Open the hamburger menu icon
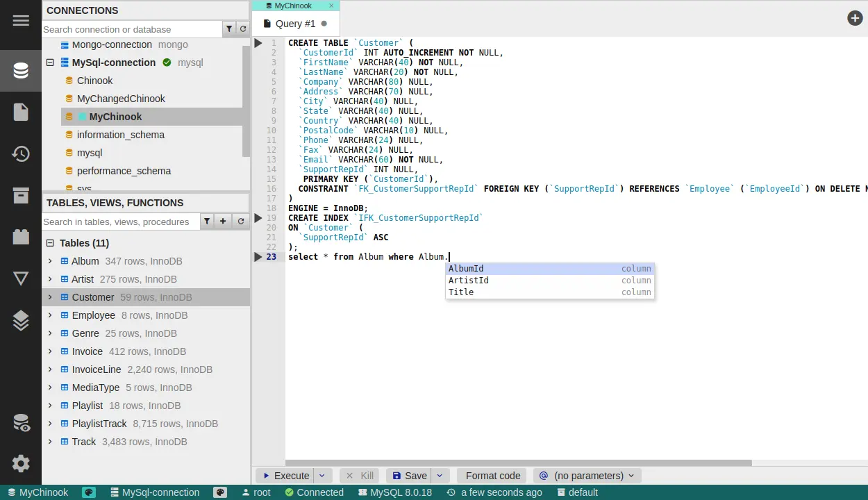 pos(21,20)
